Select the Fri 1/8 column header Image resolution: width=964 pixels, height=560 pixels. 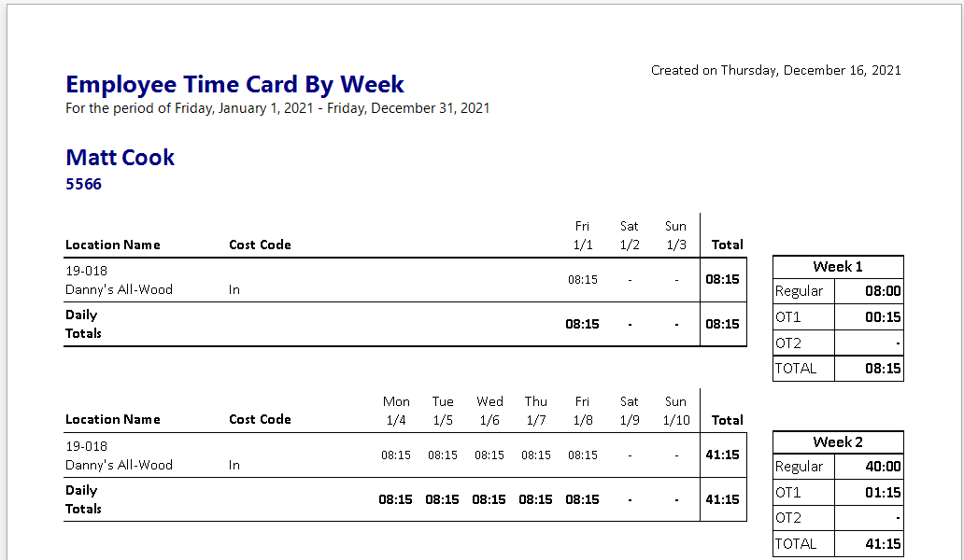click(x=582, y=411)
